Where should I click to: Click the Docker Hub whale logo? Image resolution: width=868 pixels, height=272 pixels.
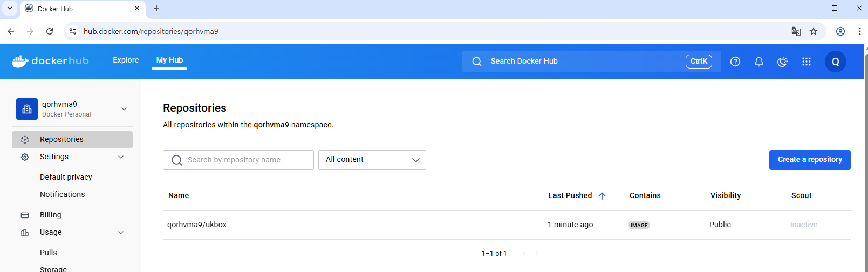pos(50,61)
